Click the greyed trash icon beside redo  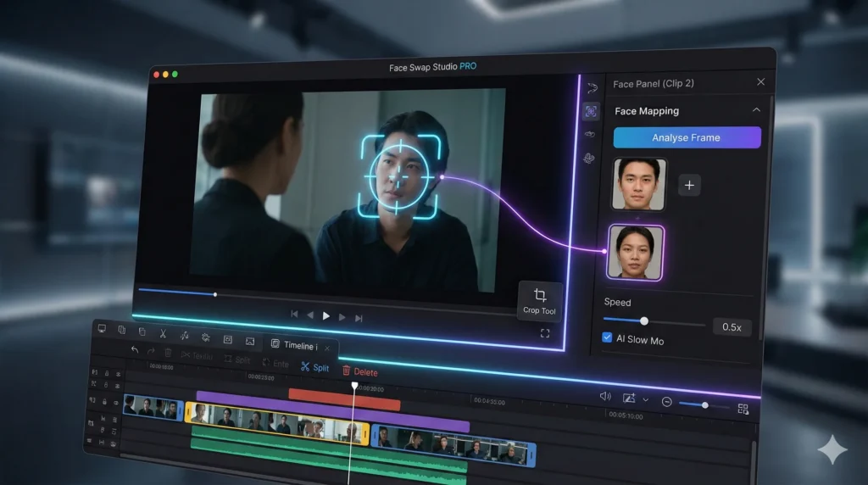[x=169, y=353]
